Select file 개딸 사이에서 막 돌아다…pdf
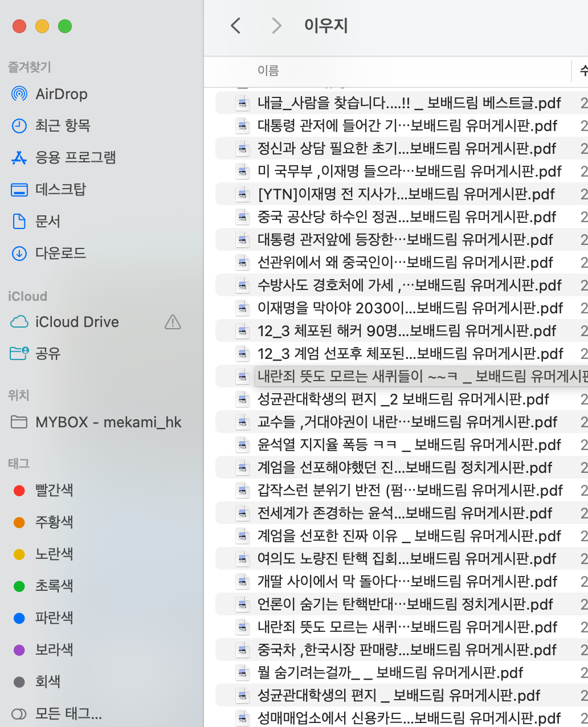Screen dimensions: 588x727 [407, 582]
